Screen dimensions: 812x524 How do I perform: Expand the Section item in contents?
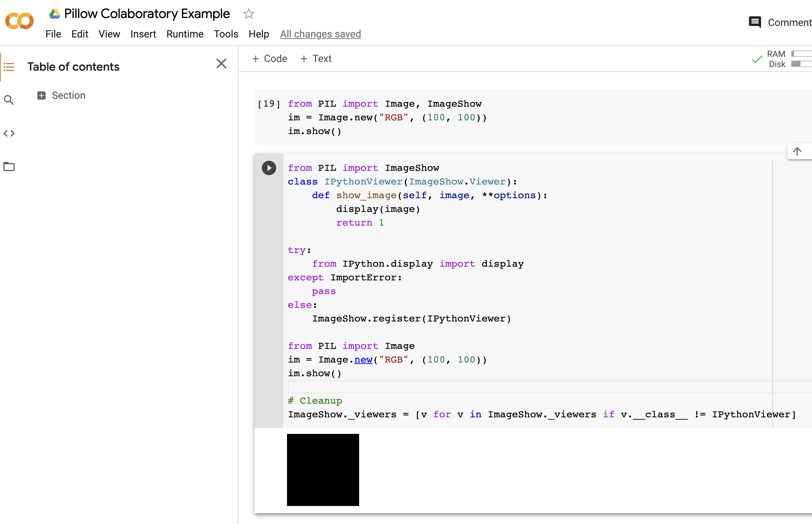pyautogui.click(x=41, y=96)
